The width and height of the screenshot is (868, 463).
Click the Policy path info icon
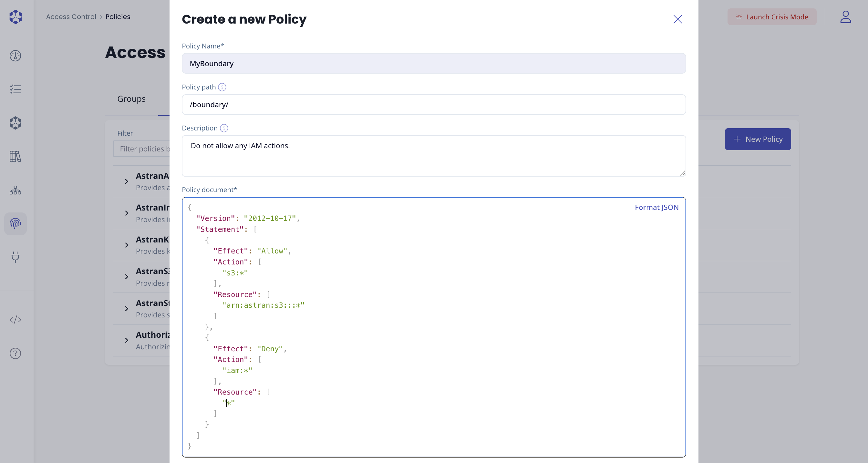[x=222, y=87]
